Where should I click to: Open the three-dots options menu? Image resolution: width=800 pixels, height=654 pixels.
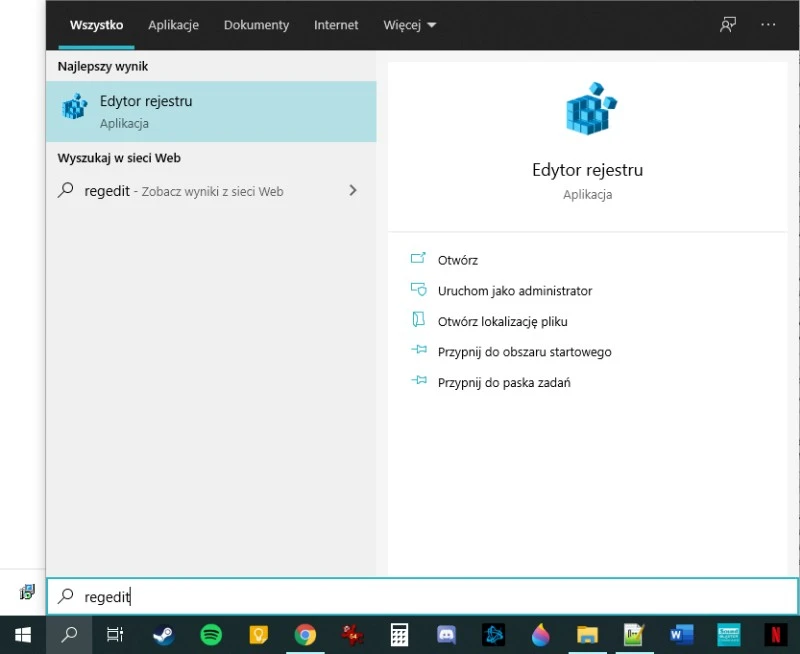(768, 25)
